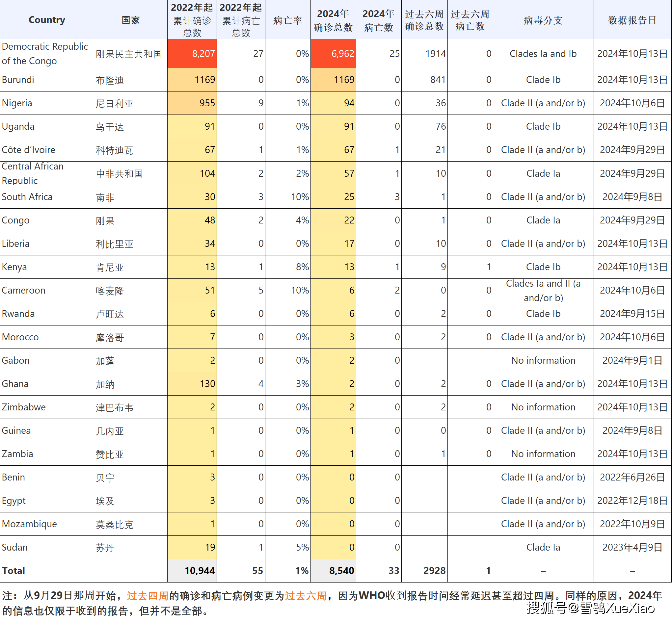Click the total value 8,540
This screenshot has width=672, height=622.
click(333, 571)
